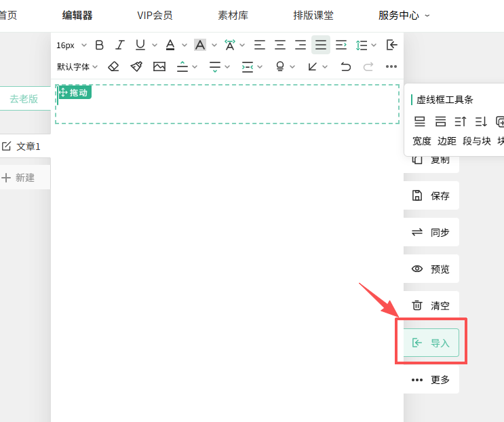Insert an image using picture icon

click(x=159, y=66)
